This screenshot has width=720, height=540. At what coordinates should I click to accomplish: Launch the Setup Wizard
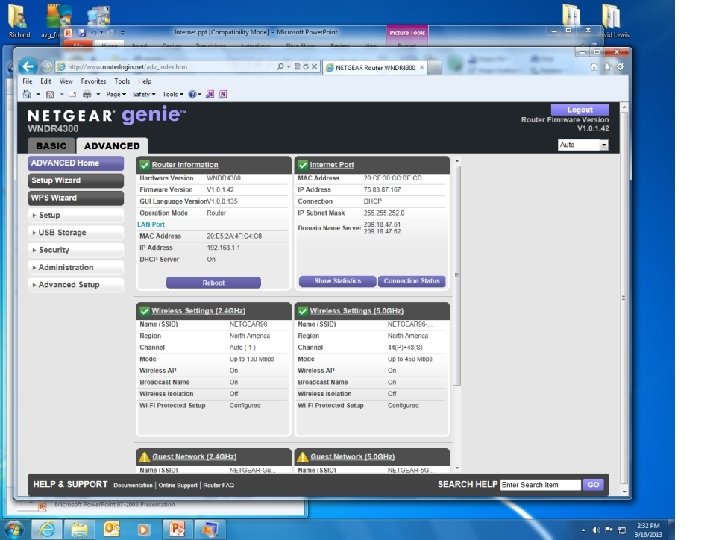(x=76, y=180)
